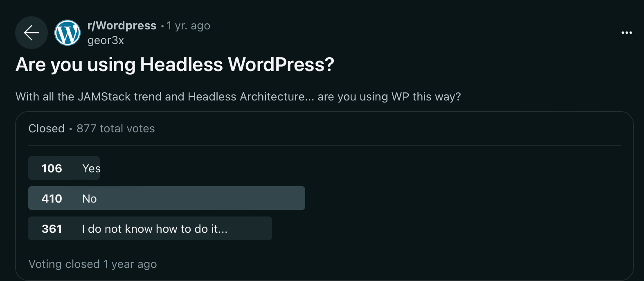
Task: Click the '1 yr. ago' post timestamp
Action: click(188, 26)
